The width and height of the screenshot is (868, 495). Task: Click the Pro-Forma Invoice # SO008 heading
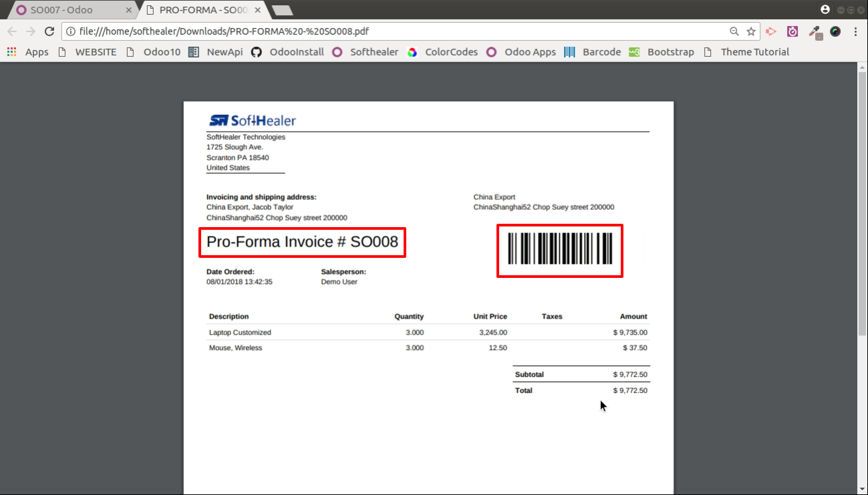302,242
